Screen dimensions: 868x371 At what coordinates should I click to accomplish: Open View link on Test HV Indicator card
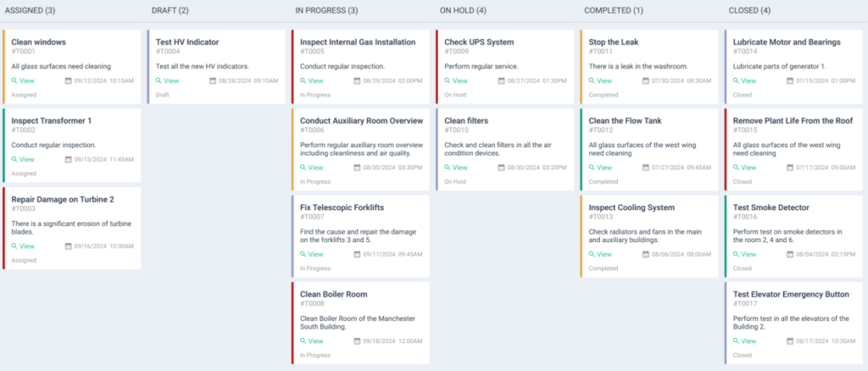click(167, 80)
